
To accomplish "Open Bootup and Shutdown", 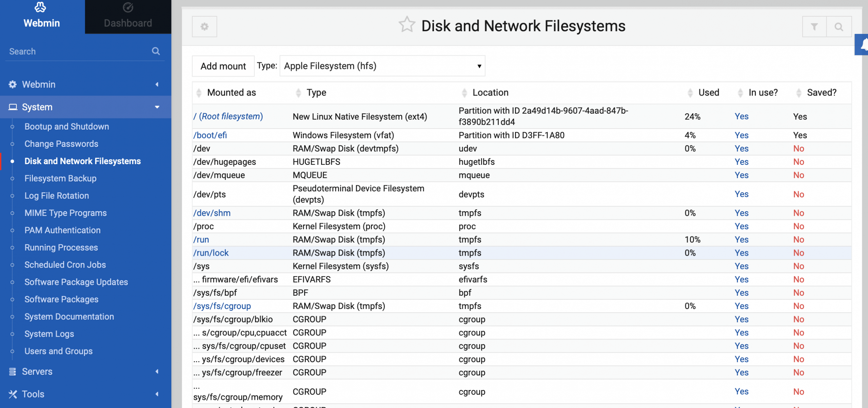I will 67,127.
